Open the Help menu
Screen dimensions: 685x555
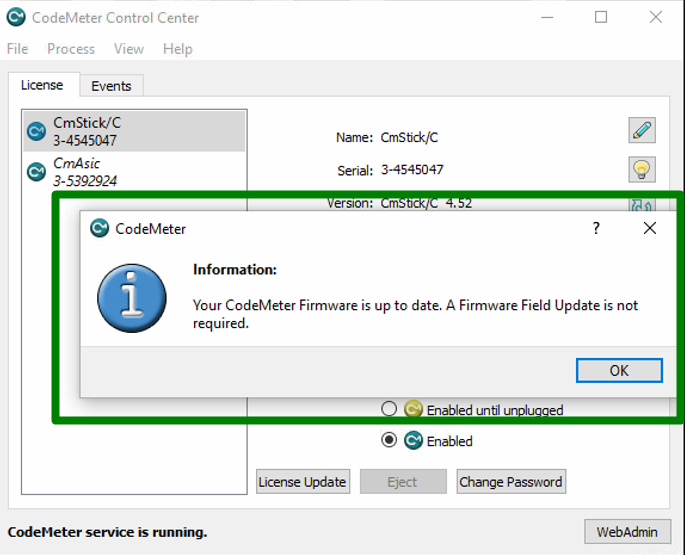pos(177,49)
